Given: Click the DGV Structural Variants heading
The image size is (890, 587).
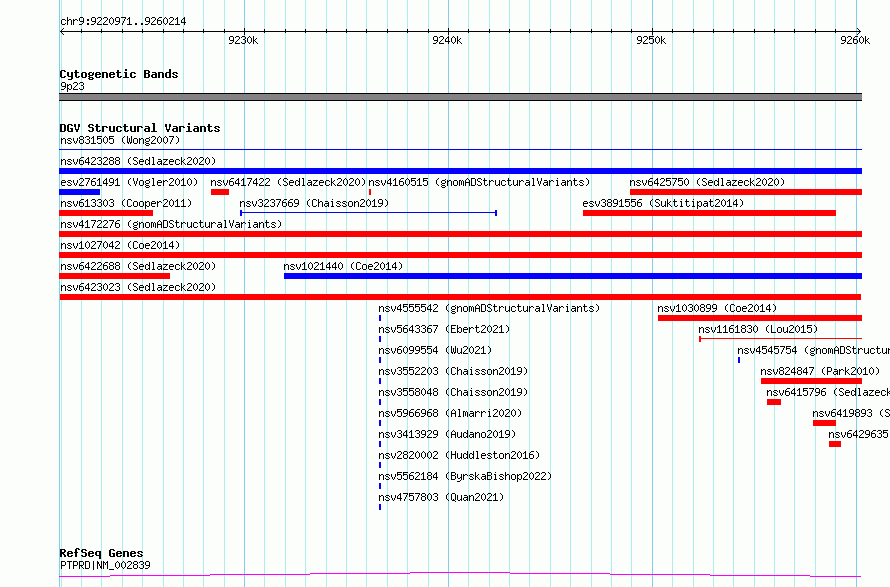Looking at the screenshot, I should (140, 128).
